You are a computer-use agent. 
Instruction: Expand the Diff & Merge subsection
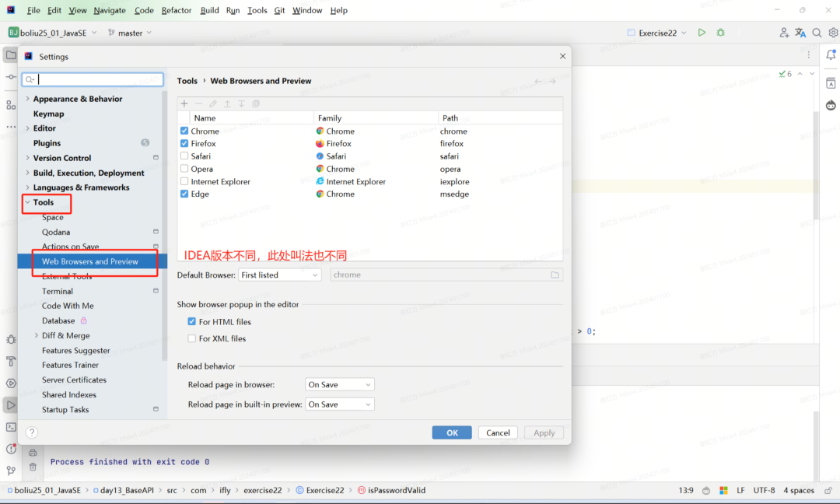click(x=37, y=335)
